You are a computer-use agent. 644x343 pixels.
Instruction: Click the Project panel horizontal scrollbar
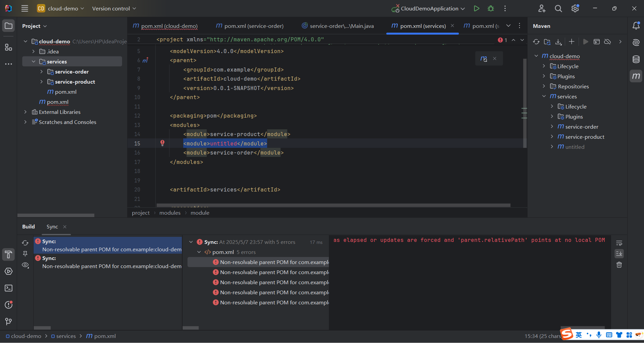[x=56, y=215]
